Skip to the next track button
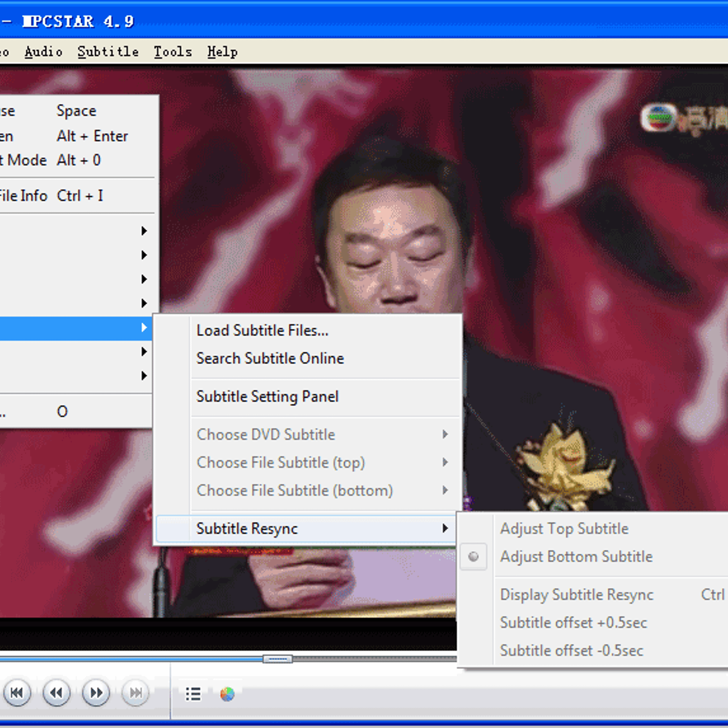This screenshot has height=728, width=728. pos(136,693)
